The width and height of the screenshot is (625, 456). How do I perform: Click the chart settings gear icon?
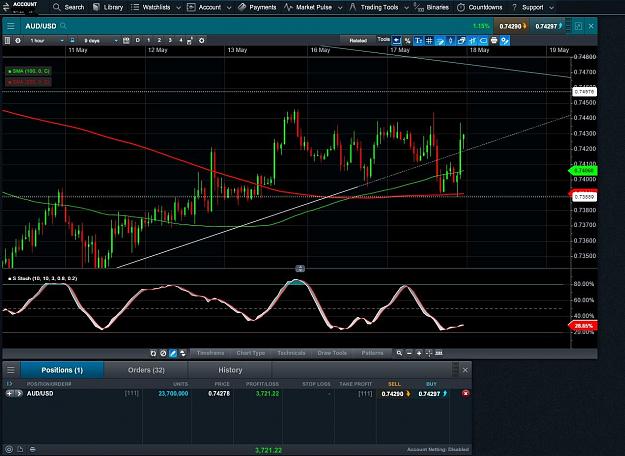coord(202,40)
